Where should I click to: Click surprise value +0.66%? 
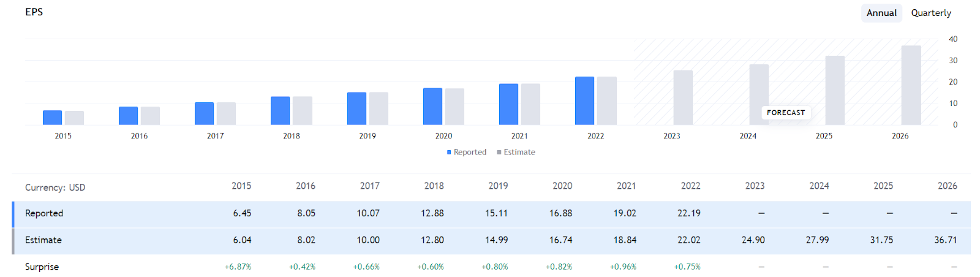coord(366,267)
